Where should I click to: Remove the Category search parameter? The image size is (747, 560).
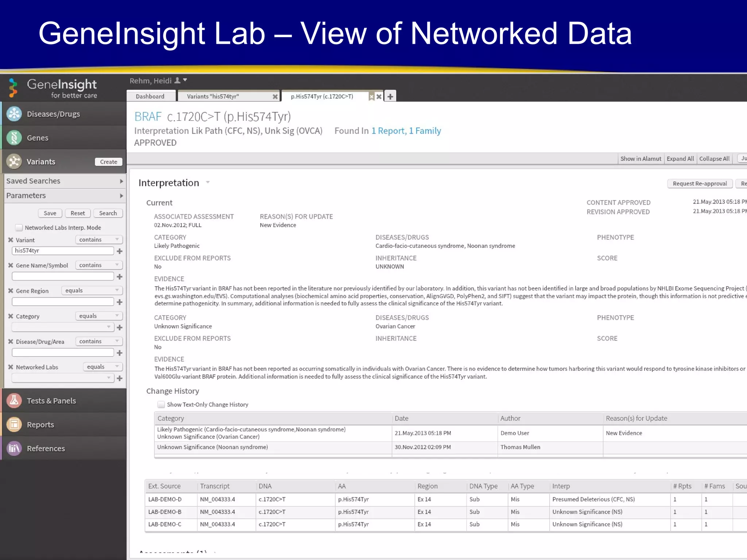coord(11,316)
